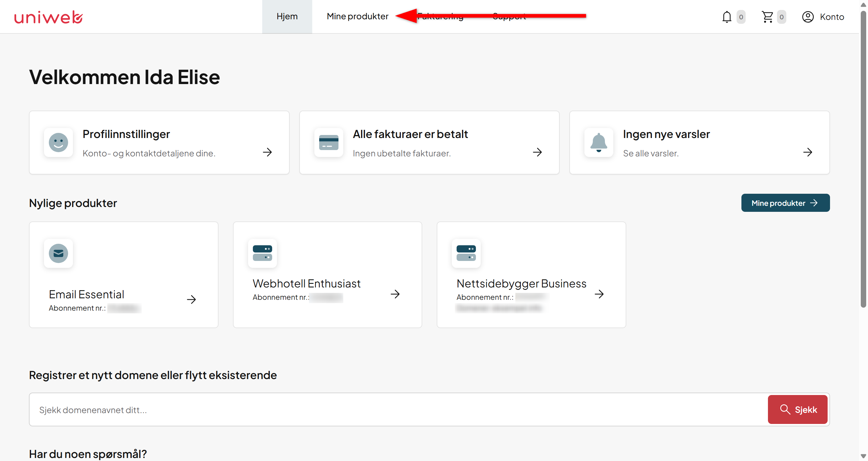Image resolution: width=868 pixels, height=461 pixels.
Task: Click the Konto user profile icon
Action: tap(808, 17)
